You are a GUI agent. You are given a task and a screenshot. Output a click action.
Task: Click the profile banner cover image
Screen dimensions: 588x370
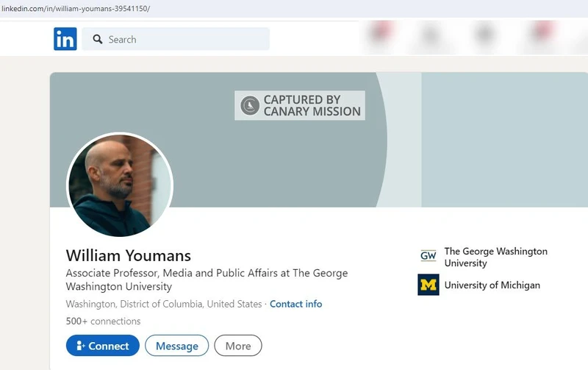[x=319, y=140]
